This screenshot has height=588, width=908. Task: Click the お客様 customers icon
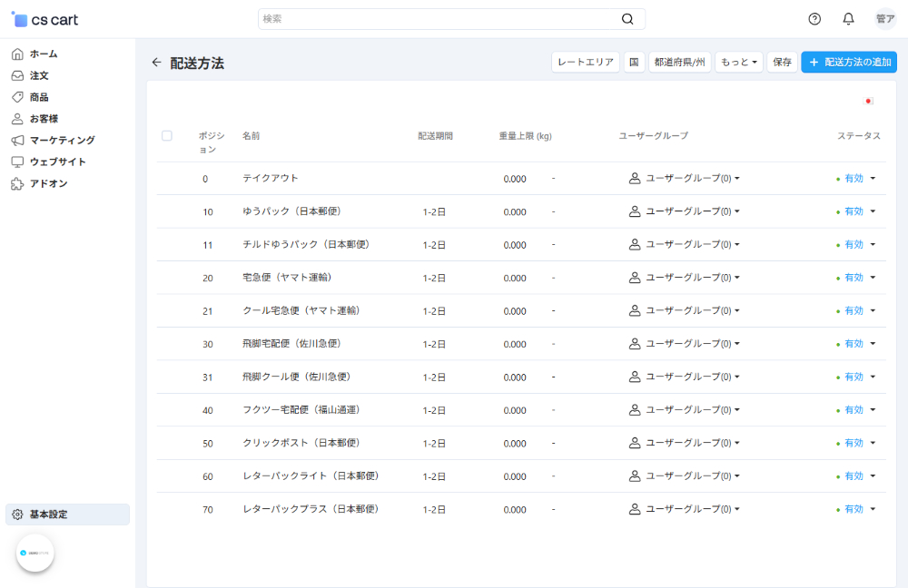16,119
